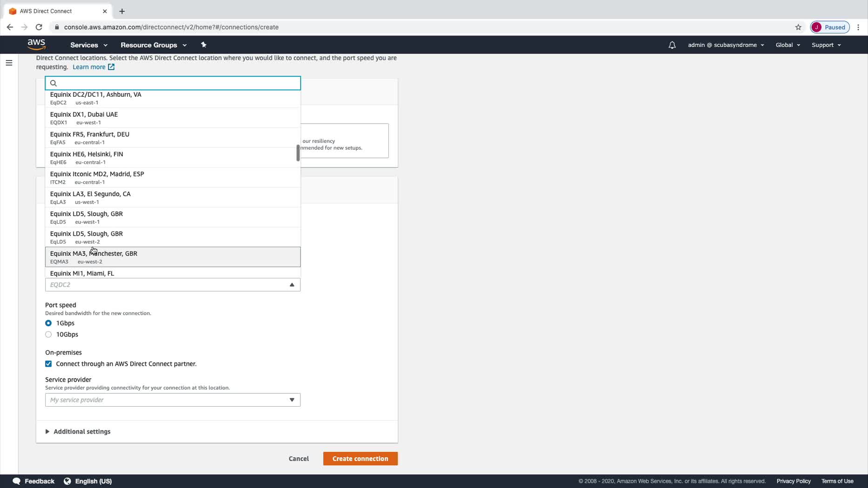Click the browser back arrow
The image size is (868, 488).
click(x=10, y=27)
